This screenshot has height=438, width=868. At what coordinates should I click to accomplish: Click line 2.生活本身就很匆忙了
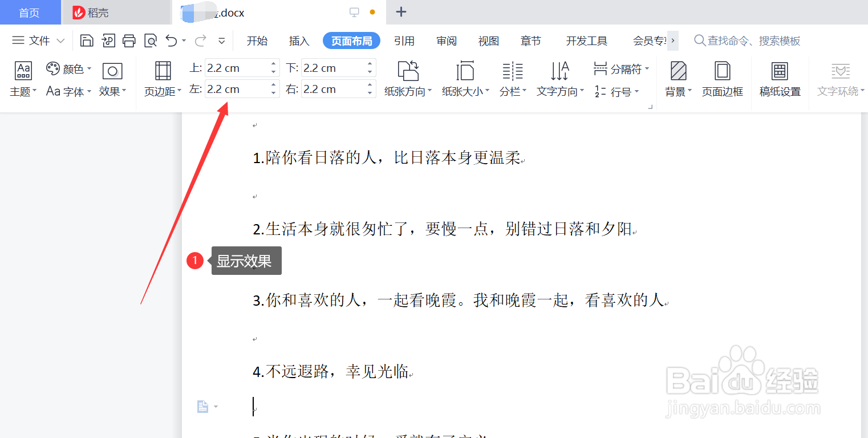444,229
